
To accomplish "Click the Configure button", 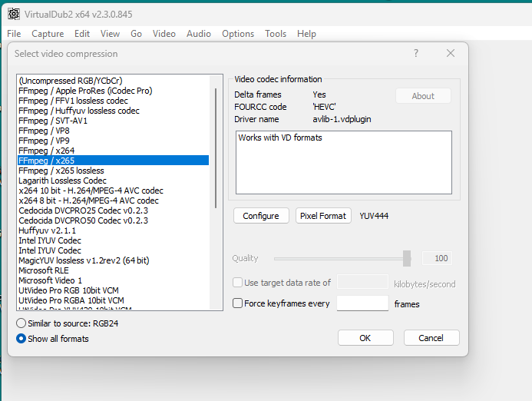I will point(261,216).
